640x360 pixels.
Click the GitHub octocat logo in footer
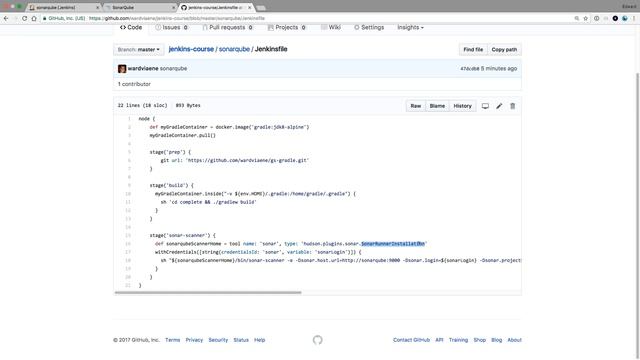[x=318, y=340]
